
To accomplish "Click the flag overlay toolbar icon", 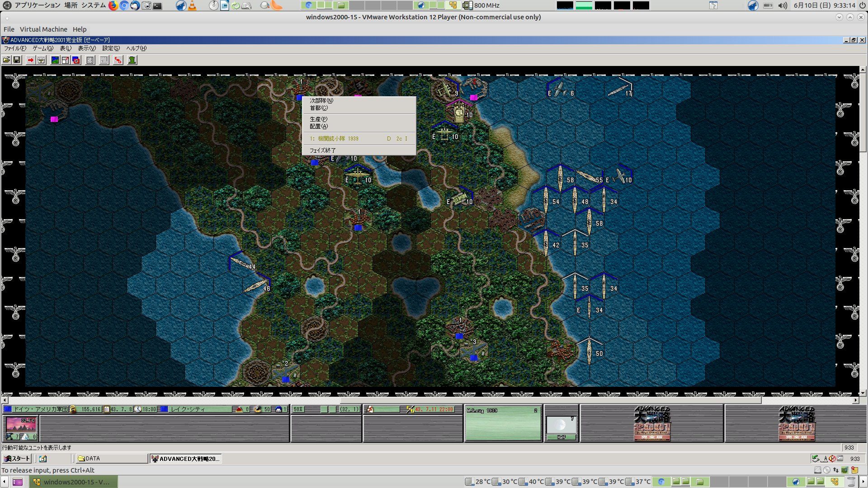I will pyautogui.click(x=76, y=60).
